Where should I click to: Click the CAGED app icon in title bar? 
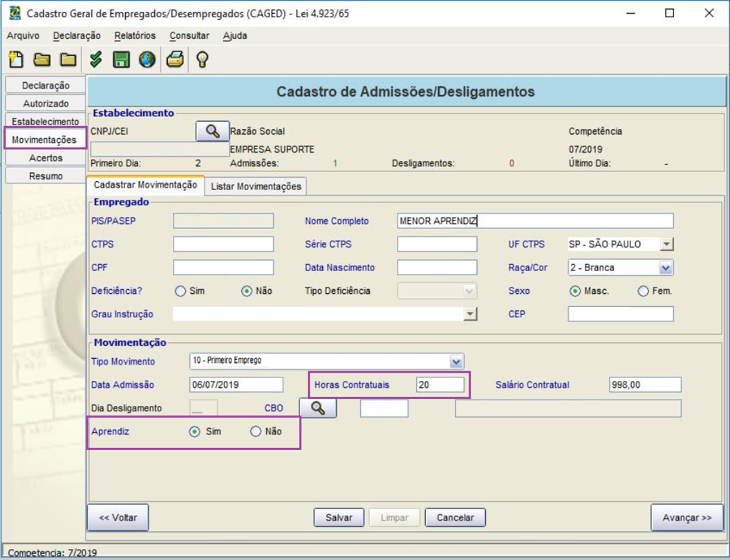15,13
